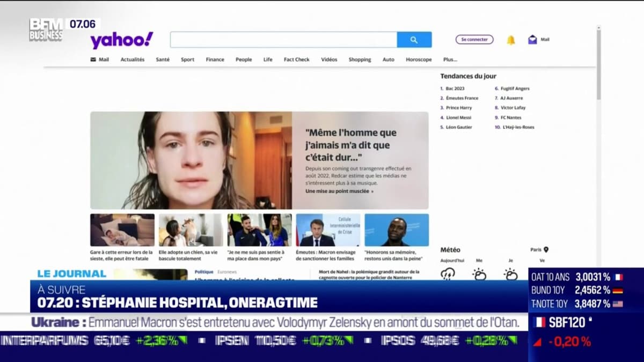
Task: Open the Prince Harry trend
Action: [x=459, y=108]
